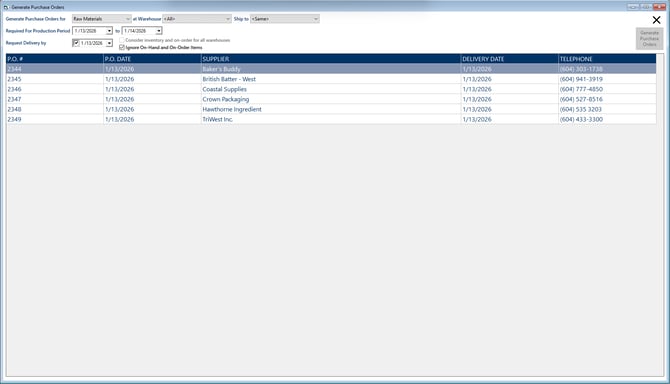Viewport: 670px width, 384px height.
Task: Sort by the P.O. DATE column header
Action: [x=152, y=59]
